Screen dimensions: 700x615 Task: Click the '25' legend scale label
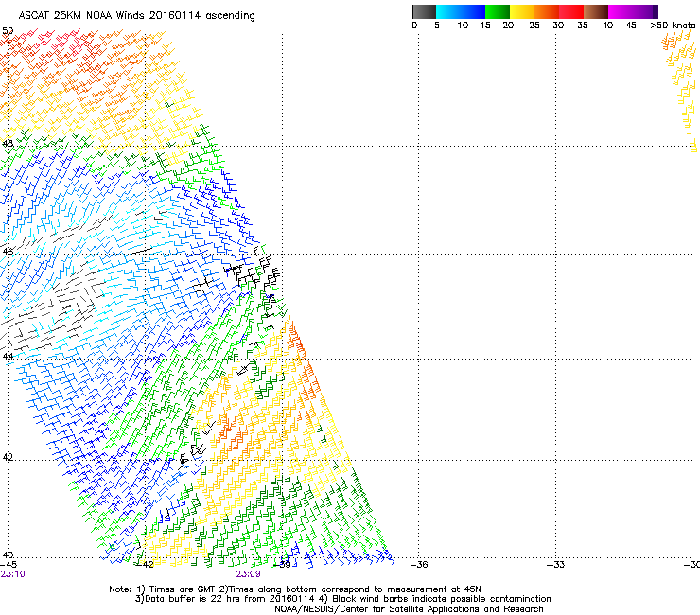[x=534, y=26]
